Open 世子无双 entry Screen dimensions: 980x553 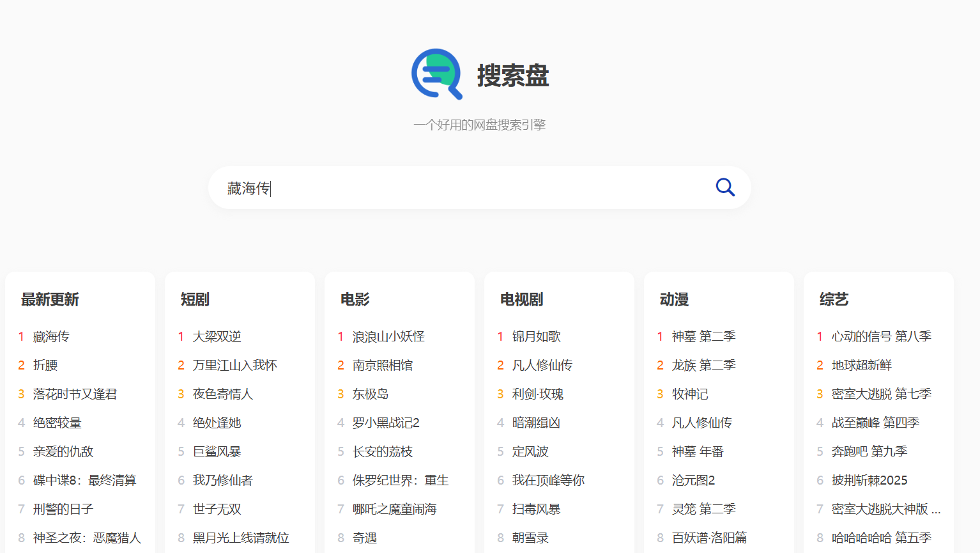tap(217, 509)
